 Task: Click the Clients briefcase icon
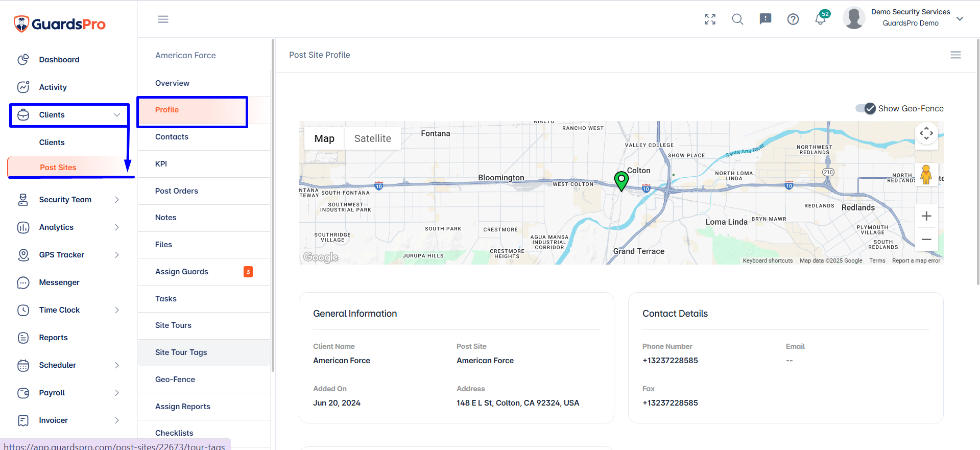pos(23,115)
